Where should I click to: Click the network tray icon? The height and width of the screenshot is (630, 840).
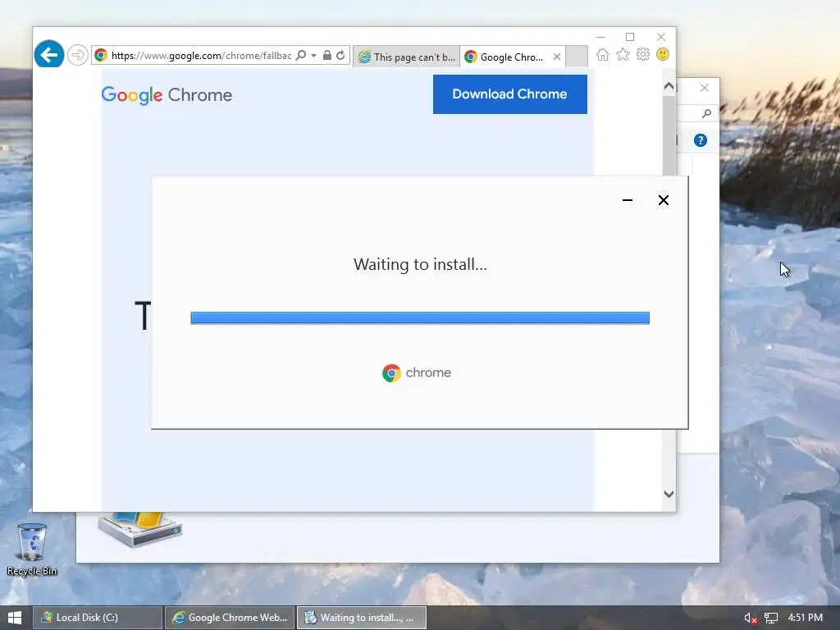point(771,619)
